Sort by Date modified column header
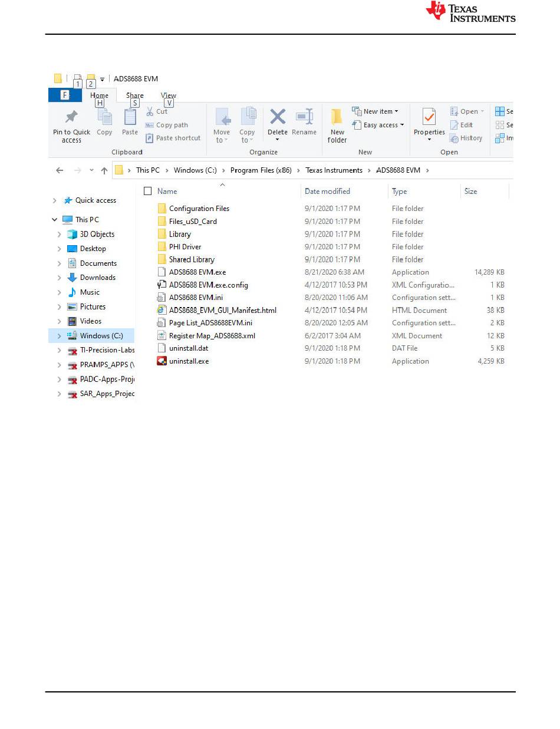The height and width of the screenshot is (729, 560). (327, 191)
